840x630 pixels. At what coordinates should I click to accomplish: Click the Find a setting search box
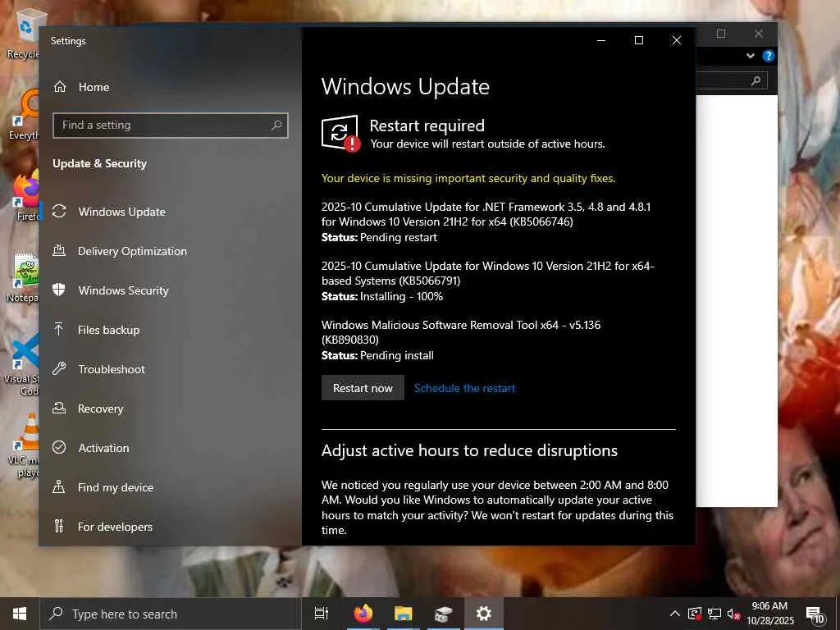(x=171, y=126)
